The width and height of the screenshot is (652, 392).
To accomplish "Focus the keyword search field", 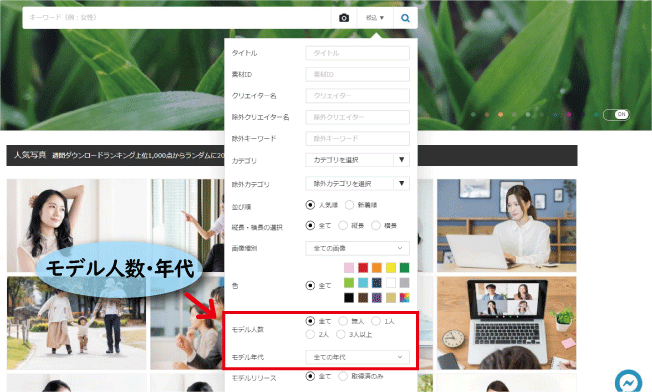I will pos(177,17).
